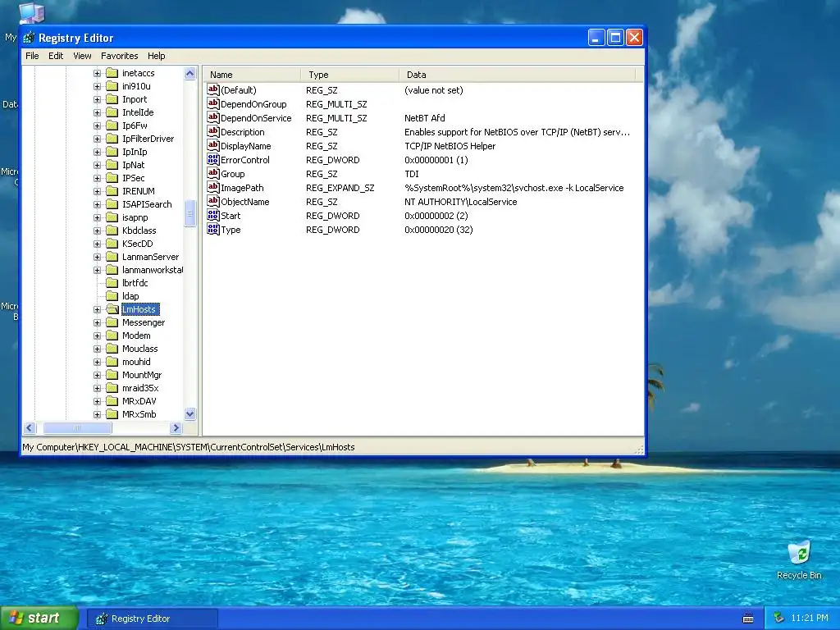Click the ldap folder icon
Screen dimensions: 840x630
[x=112, y=296]
